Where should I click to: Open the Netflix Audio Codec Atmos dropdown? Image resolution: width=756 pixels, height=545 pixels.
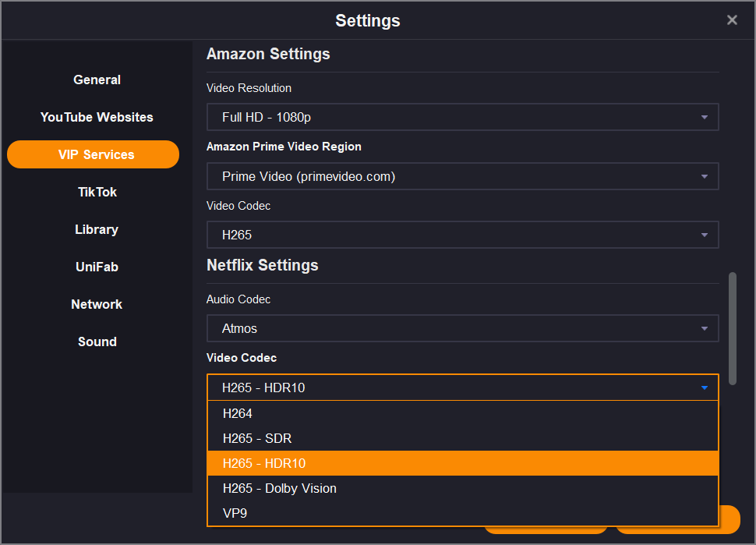tap(462, 328)
